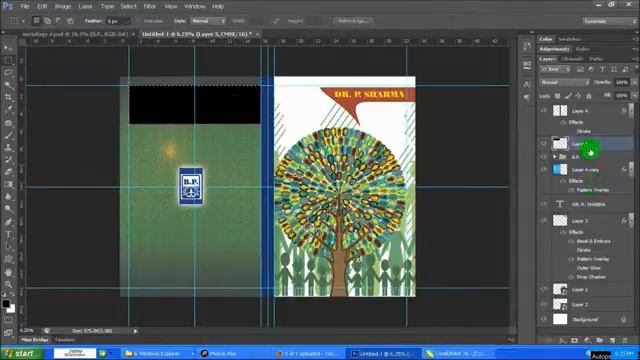Select the Spot Healing Brush tool

pyautogui.click(x=8, y=123)
